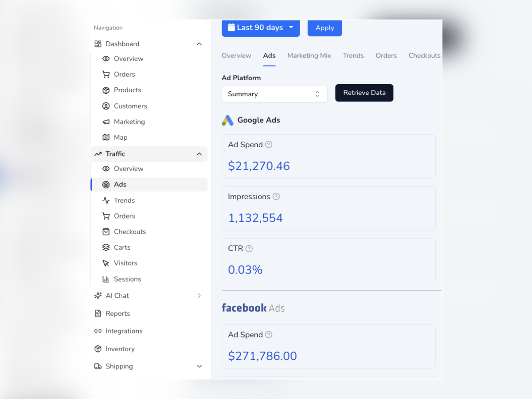This screenshot has width=532, height=399.
Task: Click the document icon beside Reports
Action: (x=98, y=313)
